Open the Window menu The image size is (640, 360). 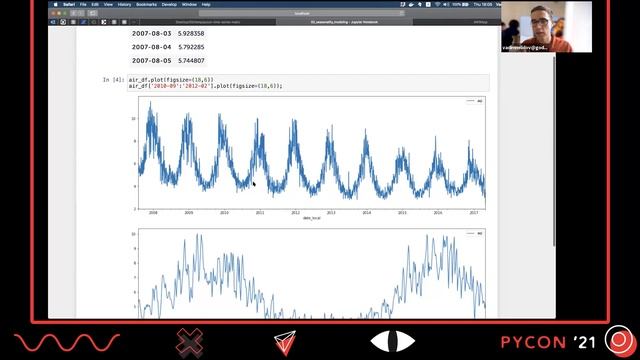(x=189, y=4)
